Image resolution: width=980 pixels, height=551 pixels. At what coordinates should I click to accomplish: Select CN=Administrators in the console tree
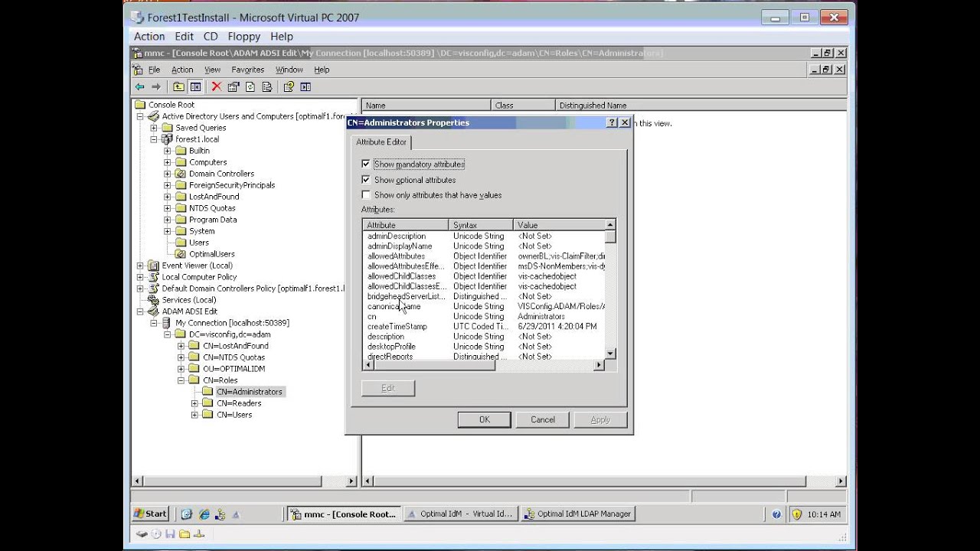click(x=249, y=392)
